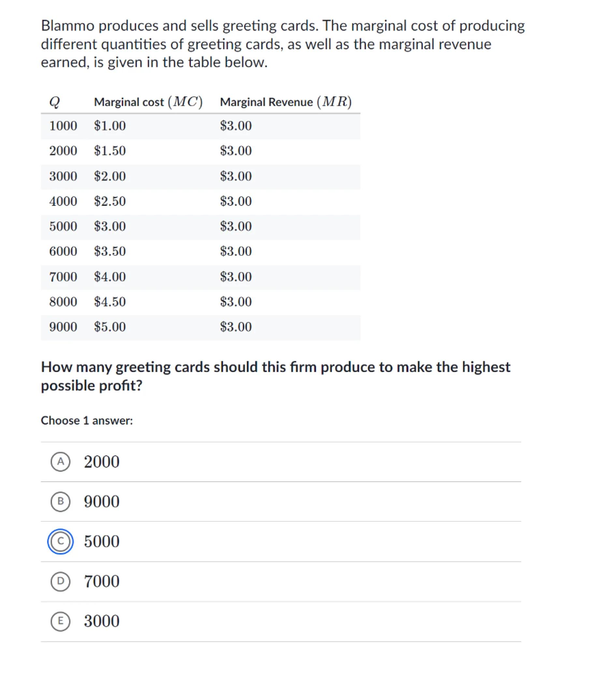Click the $2.50 marginal cost cell
This screenshot has height=700, width=616.
click(110, 201)
